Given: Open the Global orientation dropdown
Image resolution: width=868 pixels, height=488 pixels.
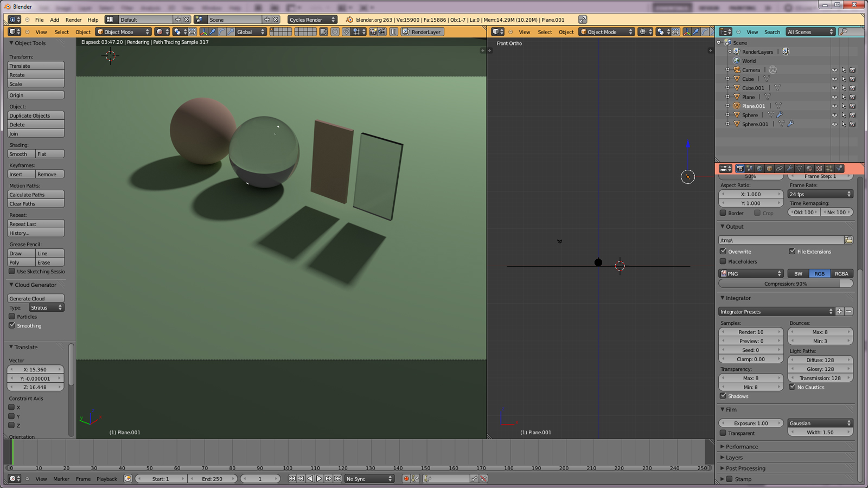Looking at the screenshot, I should pyautogui.click(x=251, y=32).
